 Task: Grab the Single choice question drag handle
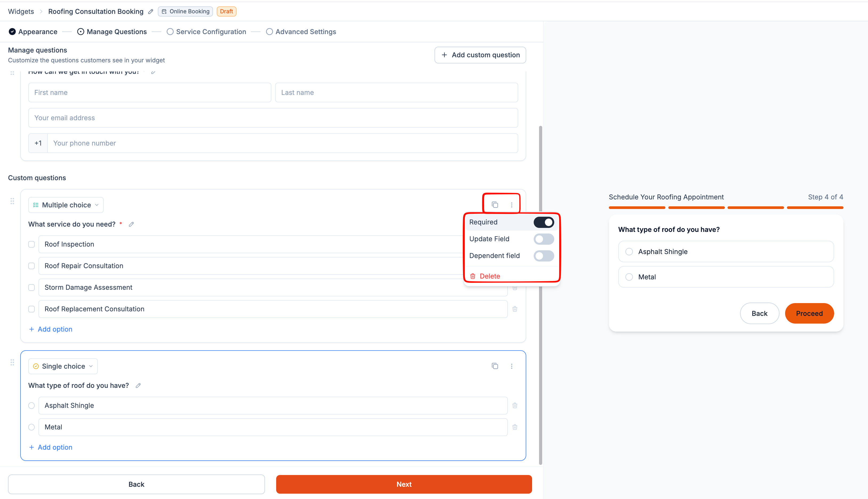[12, 362]
